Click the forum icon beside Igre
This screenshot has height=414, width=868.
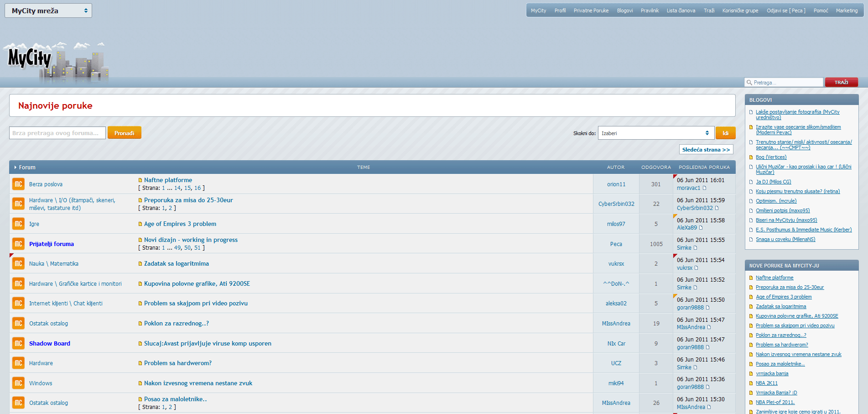(18, 224)
